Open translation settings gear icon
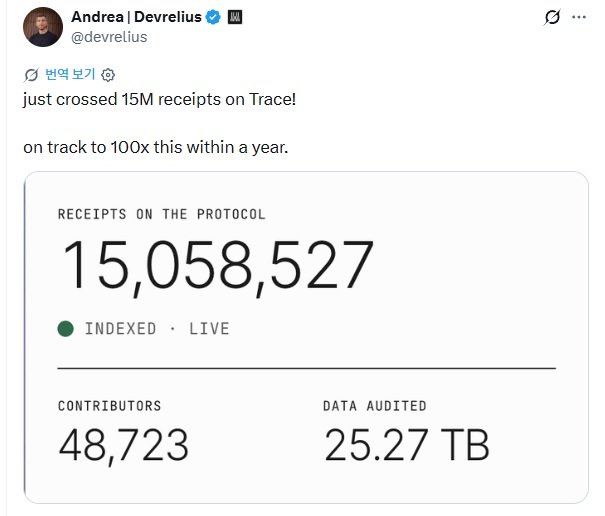Screen dimensions: 605x516 (x=108, y=74)
